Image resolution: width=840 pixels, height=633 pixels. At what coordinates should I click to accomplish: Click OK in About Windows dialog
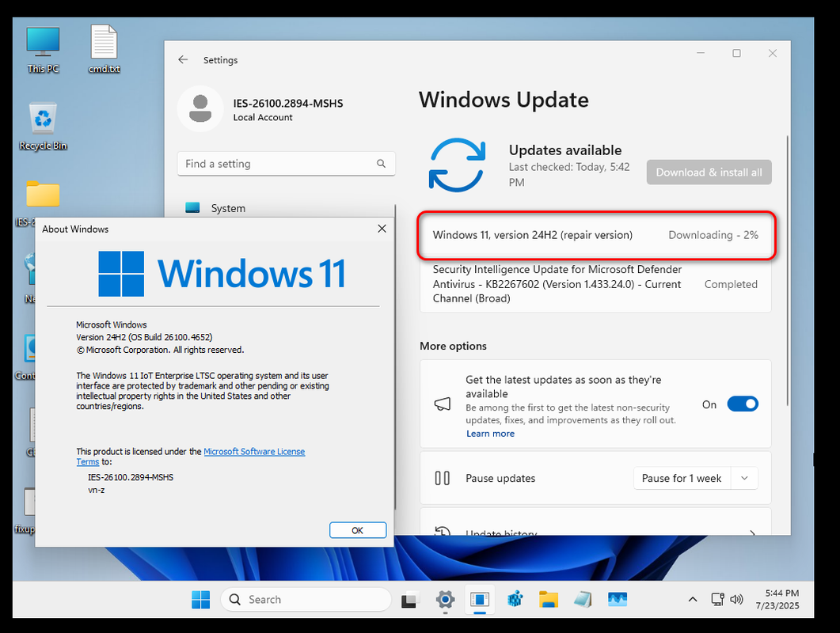click(x=358, y=530)
